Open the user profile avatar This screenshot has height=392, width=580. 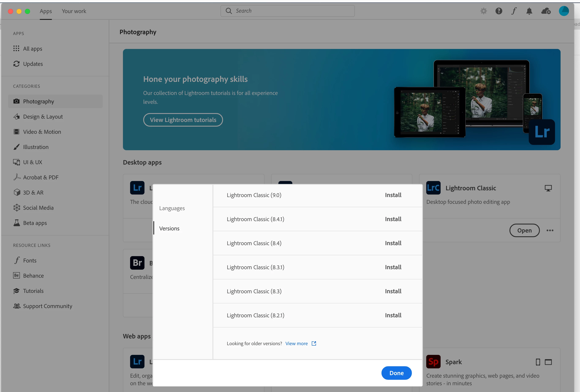click(x=564, y=11)
